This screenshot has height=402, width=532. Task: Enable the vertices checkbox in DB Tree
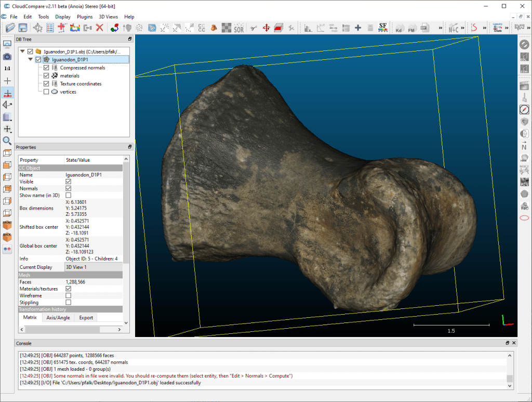click(x=47, y=92)
